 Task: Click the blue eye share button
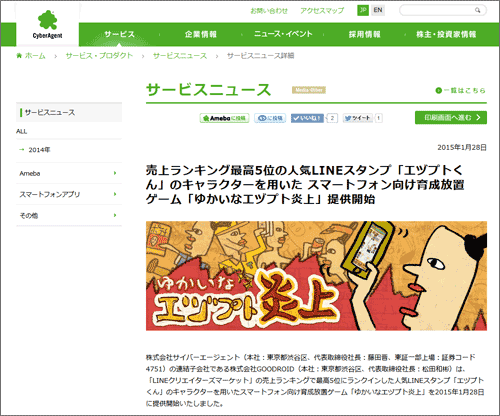(x=270, y=118)
